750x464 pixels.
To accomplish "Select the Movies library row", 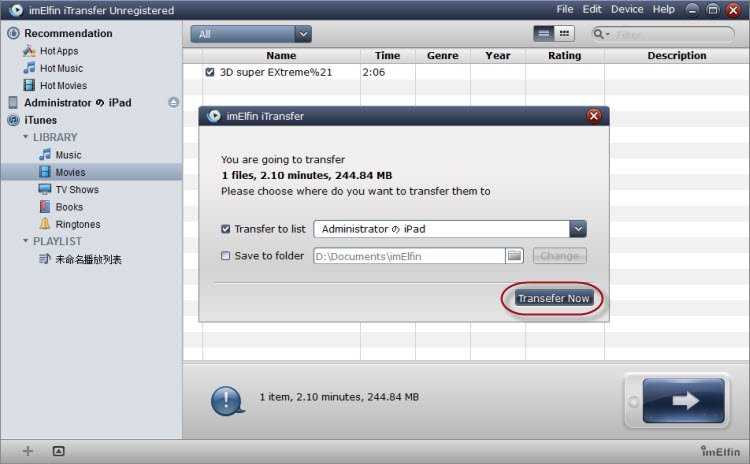I will coord(91,172).
